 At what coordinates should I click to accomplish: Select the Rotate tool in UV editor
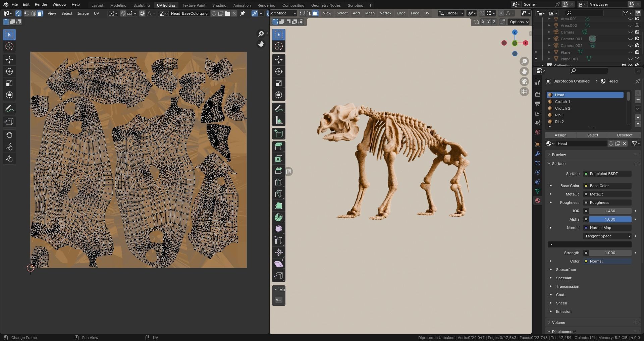click(9, 71)
